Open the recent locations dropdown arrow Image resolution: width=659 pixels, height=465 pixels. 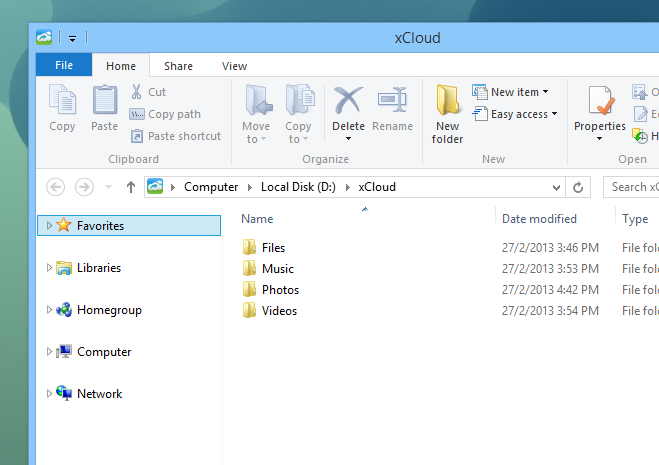tap(108, 187)
